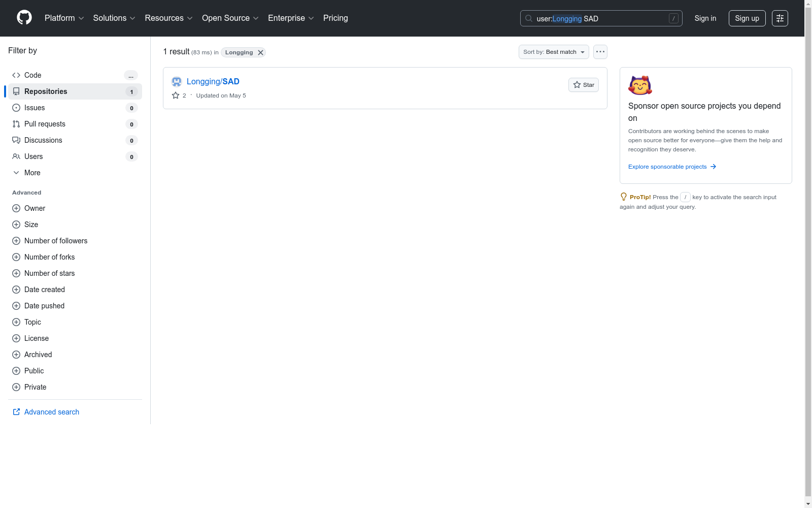Expand the Resources menu
The image size is (812, 508).
click(x=169, y=18)
